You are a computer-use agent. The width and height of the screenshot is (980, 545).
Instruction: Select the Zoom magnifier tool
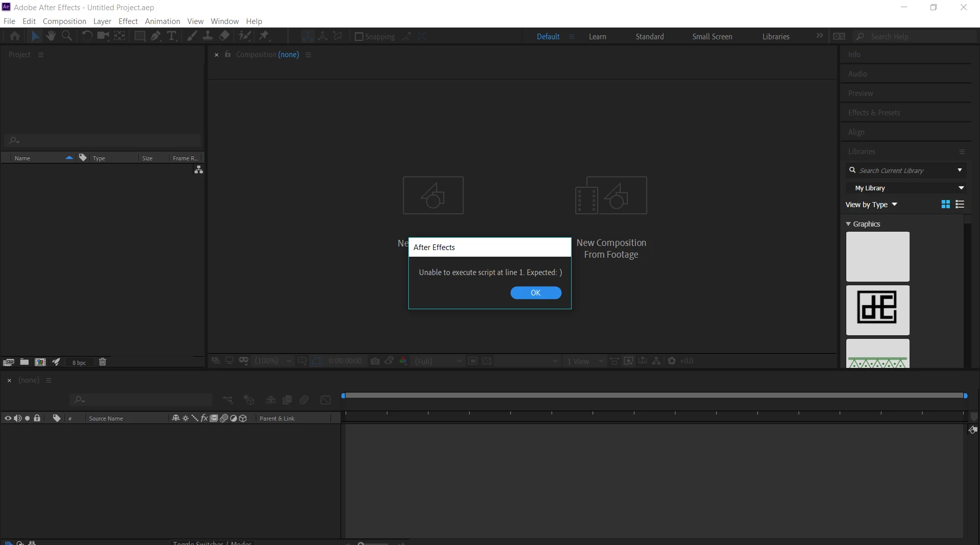pyautogui.click(x=67, y=36)
